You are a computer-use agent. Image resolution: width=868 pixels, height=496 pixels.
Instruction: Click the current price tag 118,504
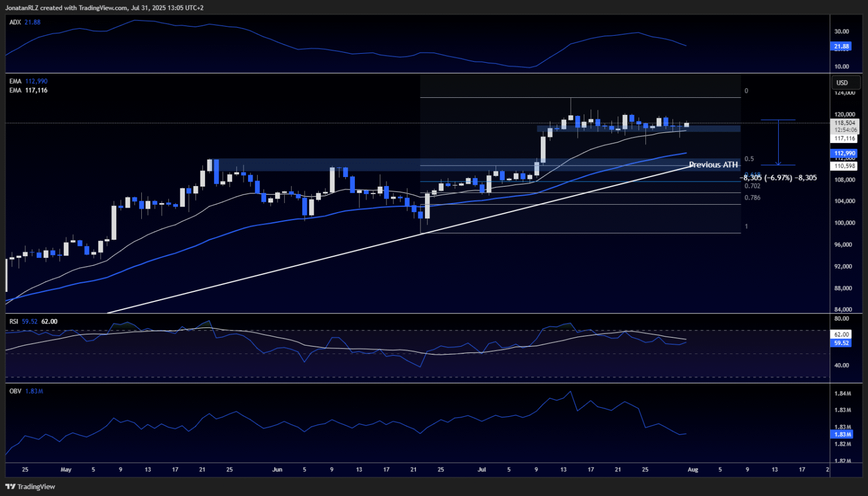click(x=845, y=123)
